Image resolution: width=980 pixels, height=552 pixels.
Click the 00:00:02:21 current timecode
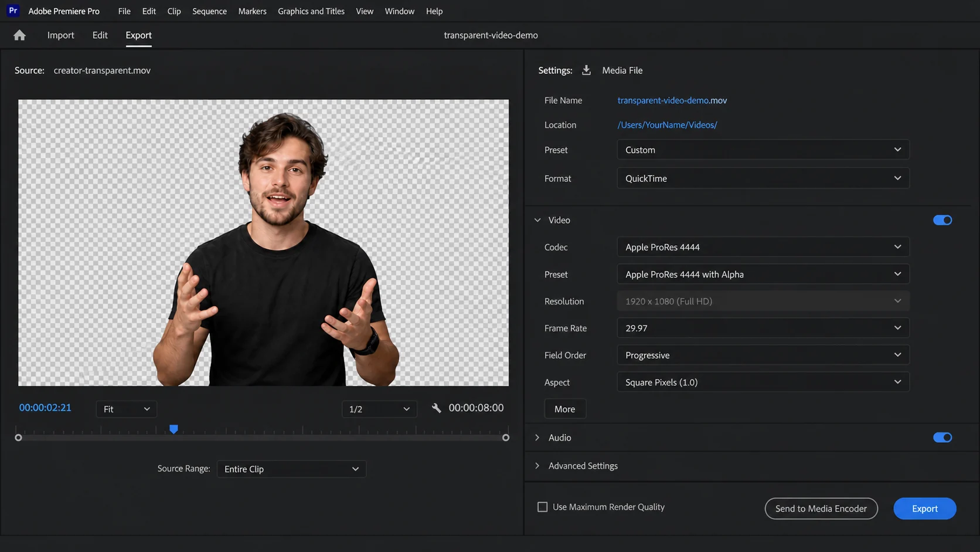click(x=45, y=408)
